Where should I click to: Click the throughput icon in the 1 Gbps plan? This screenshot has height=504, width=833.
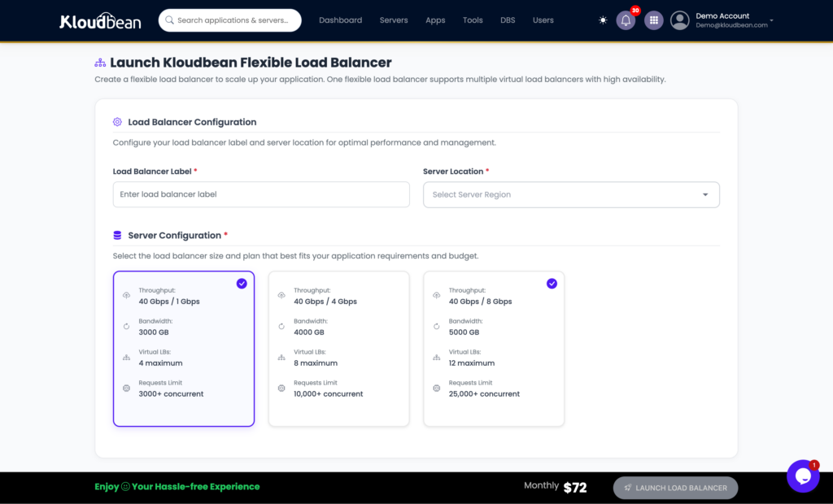click(x=126, y=295)
